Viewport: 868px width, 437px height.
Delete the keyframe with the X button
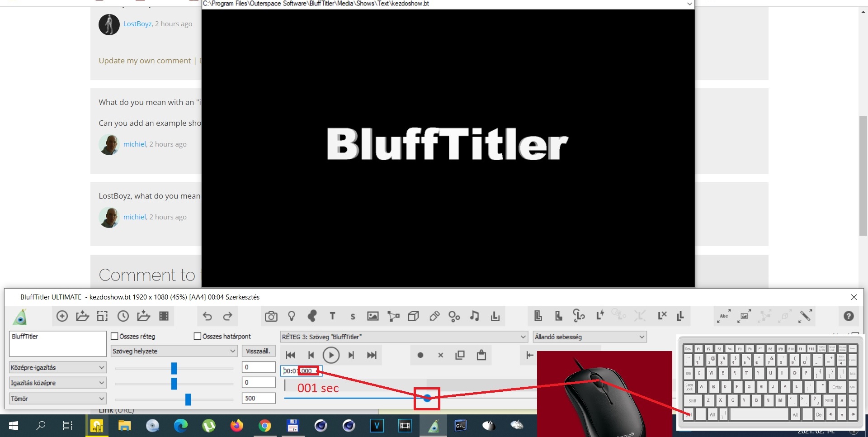pyautogui.click(x=441, y=355)
